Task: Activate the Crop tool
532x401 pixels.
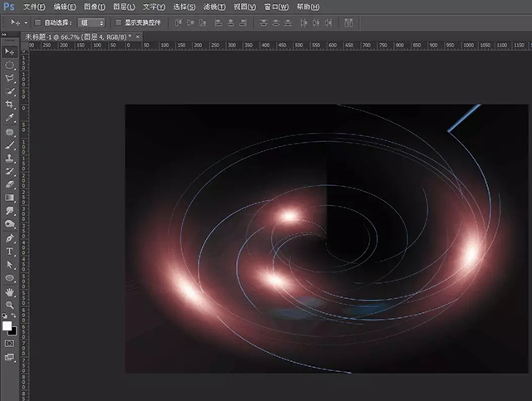Action: point(10,104)
